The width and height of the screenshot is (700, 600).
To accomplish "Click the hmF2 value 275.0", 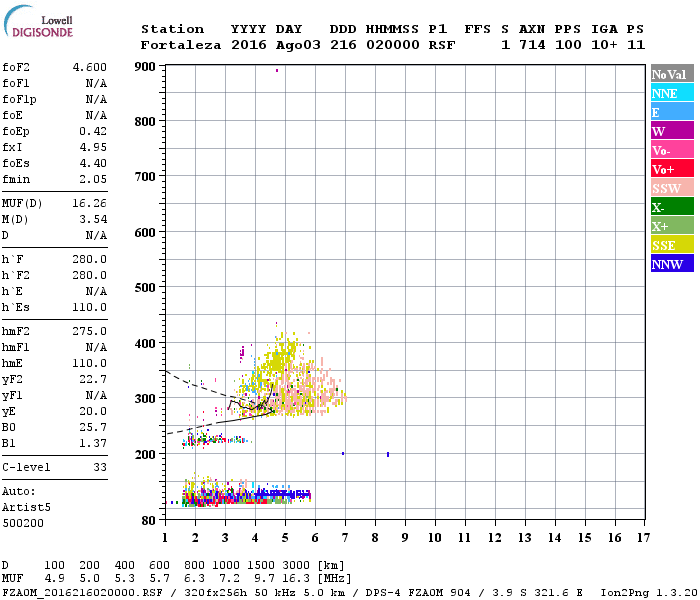I will coord(90,331).
